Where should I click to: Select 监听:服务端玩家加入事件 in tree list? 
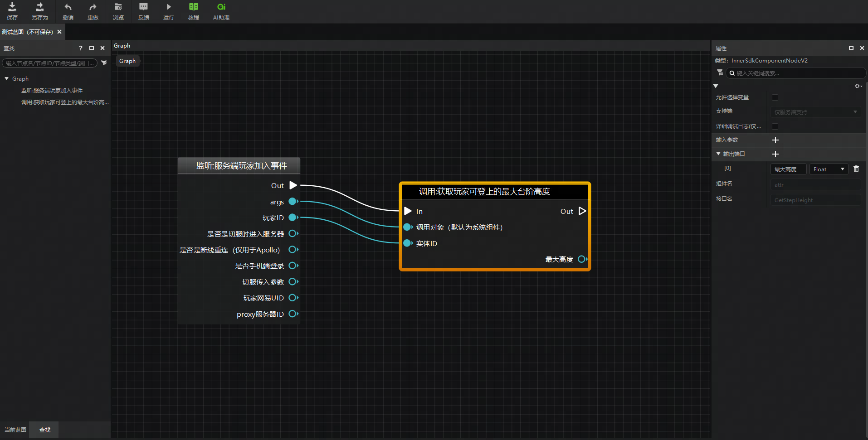(x=52, y=91)
